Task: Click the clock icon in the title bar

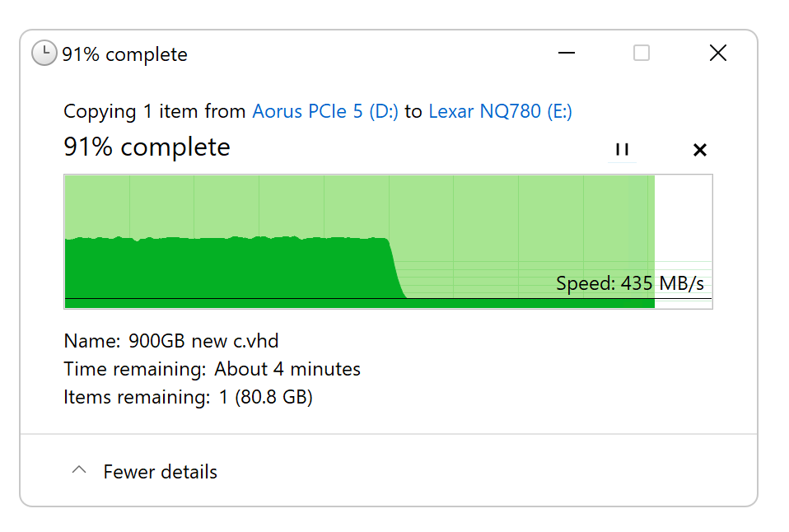Action: (x=43, y=53)
